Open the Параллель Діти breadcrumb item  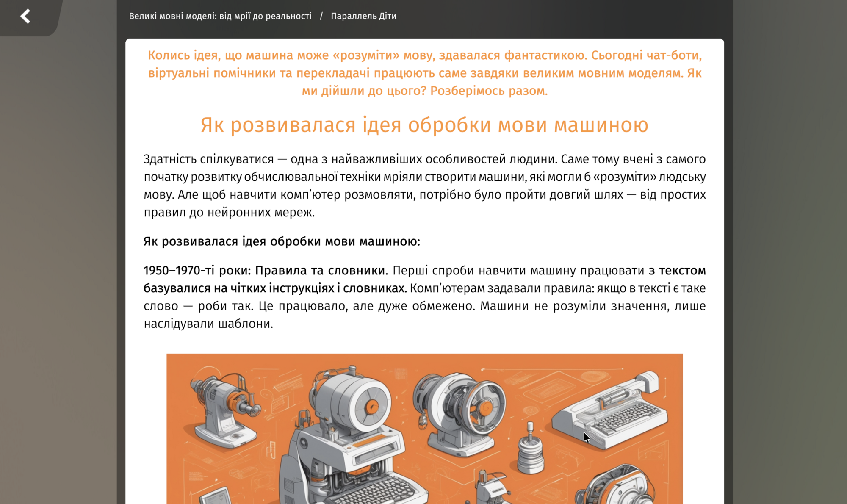(363, 16)
